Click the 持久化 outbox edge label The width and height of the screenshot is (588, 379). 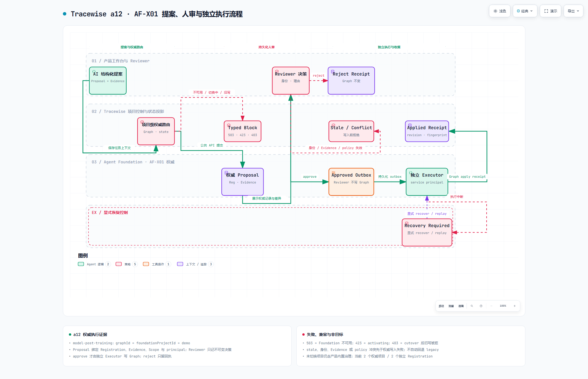(390, 177)
